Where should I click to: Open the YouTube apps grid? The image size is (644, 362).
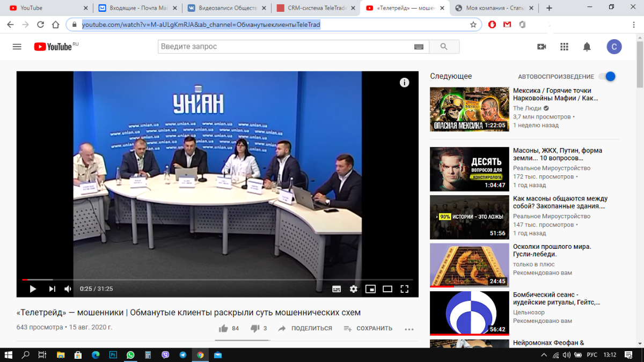click(x=564, y=47)
